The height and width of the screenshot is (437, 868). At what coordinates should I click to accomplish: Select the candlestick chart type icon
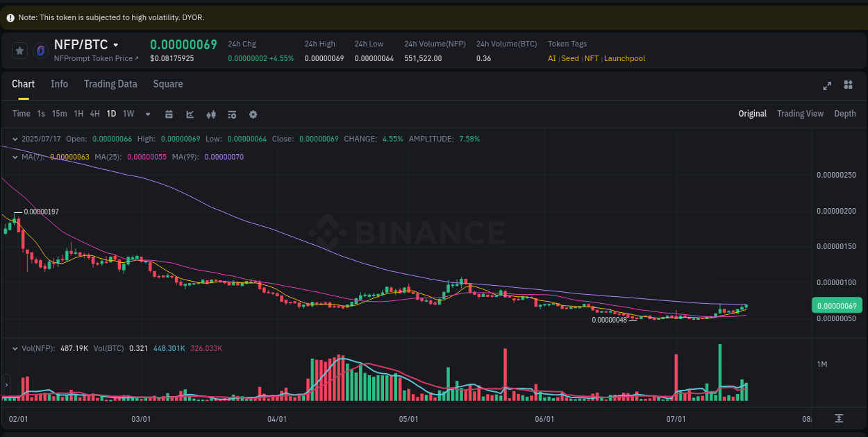[x=211, y=114]
